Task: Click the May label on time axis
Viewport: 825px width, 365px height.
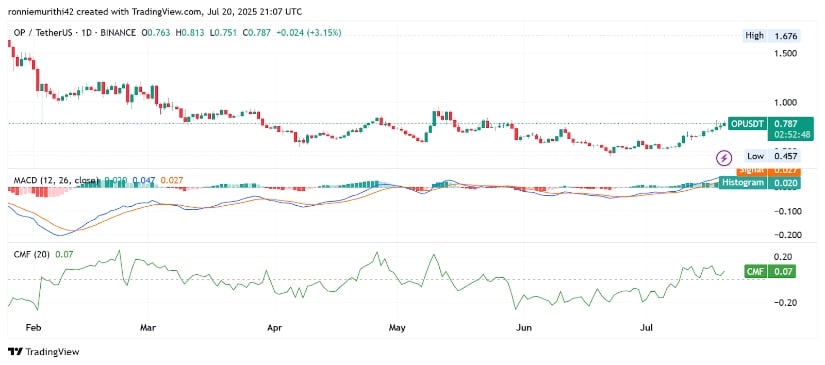Action: (x=398, y=328)
